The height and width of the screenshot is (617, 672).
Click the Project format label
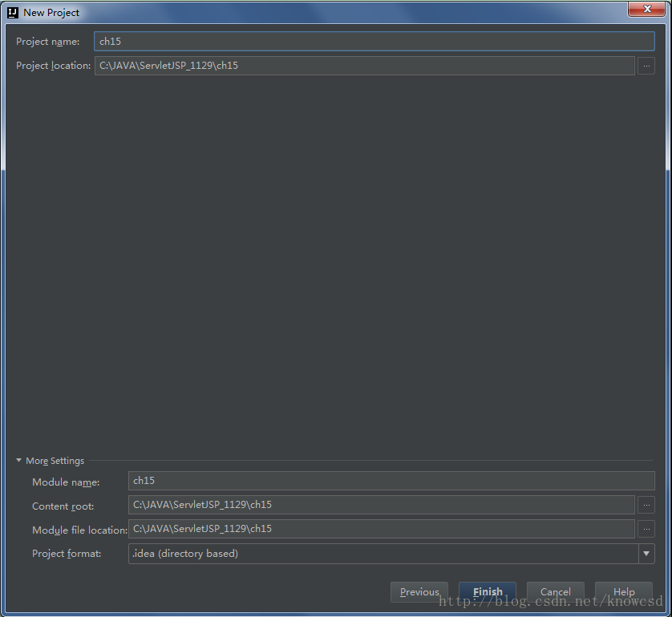(x=67, y=554)
